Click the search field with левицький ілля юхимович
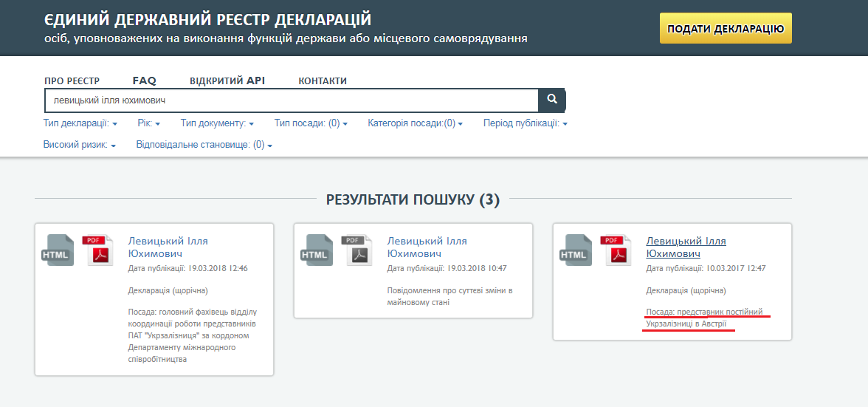 point(292,100)
